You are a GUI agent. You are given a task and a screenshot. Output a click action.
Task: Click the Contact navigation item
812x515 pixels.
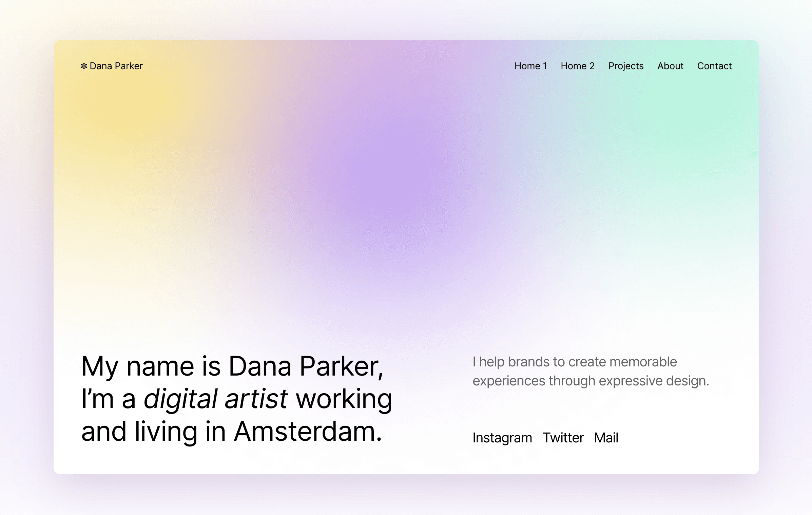(x=714, y=66)
